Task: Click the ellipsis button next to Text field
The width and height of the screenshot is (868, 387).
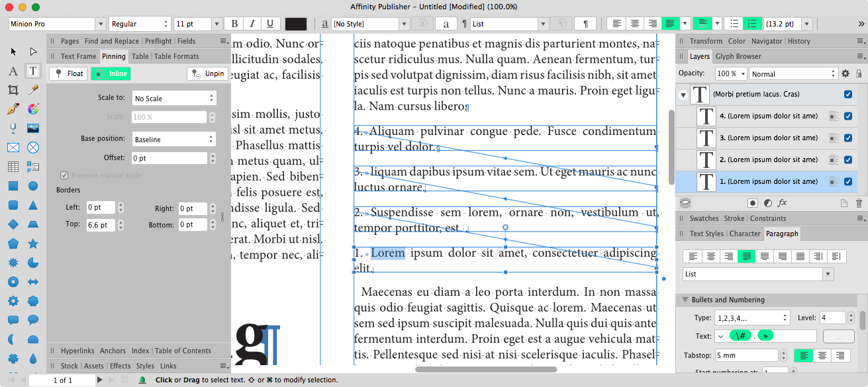Action: tap(839, 336)
